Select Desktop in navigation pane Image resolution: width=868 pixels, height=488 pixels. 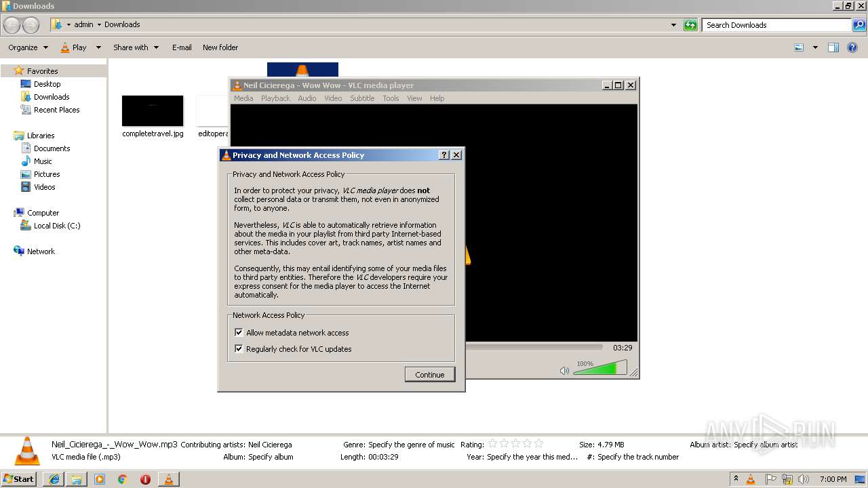[47, 84]
